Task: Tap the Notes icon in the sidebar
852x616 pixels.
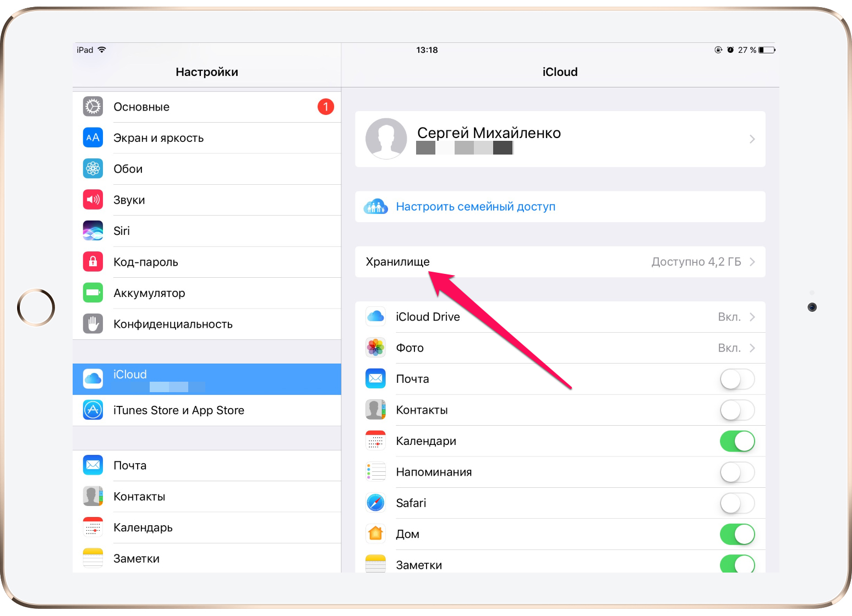Action: coord(93,558)
